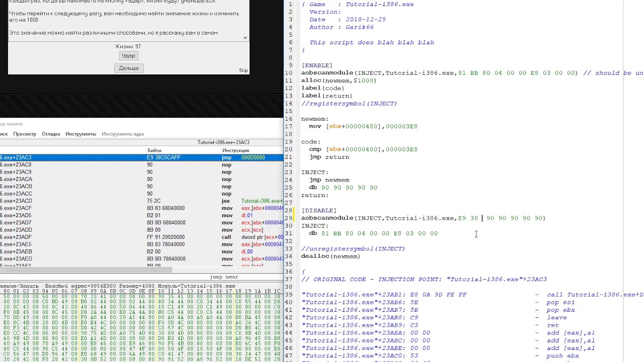Image resolution: width=644 pixels, height=362 pixels.
Task: Click the "push ebx" instruction on line 47
Action: (563, 356)
